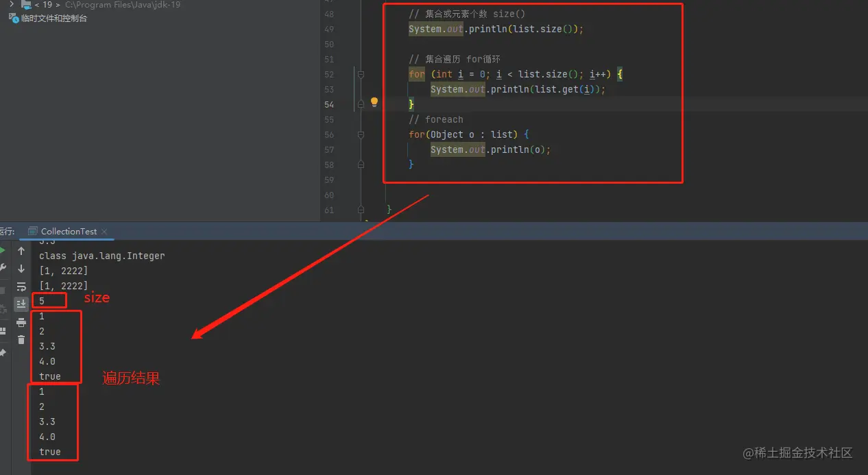Click the Down the stack trace arrow
868x475 pixels.
(21, 269)
